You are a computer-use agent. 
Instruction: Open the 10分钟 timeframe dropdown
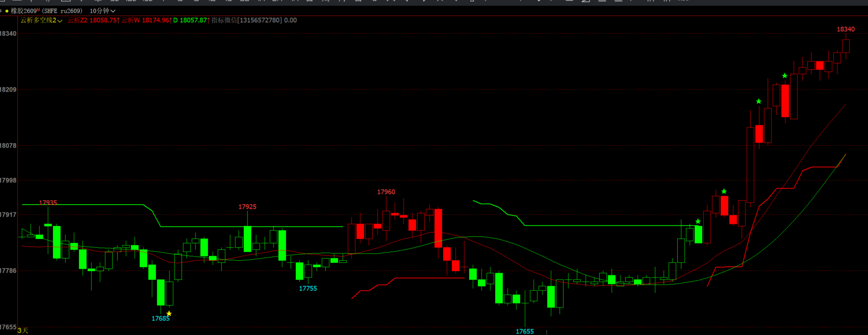(102, 11)
